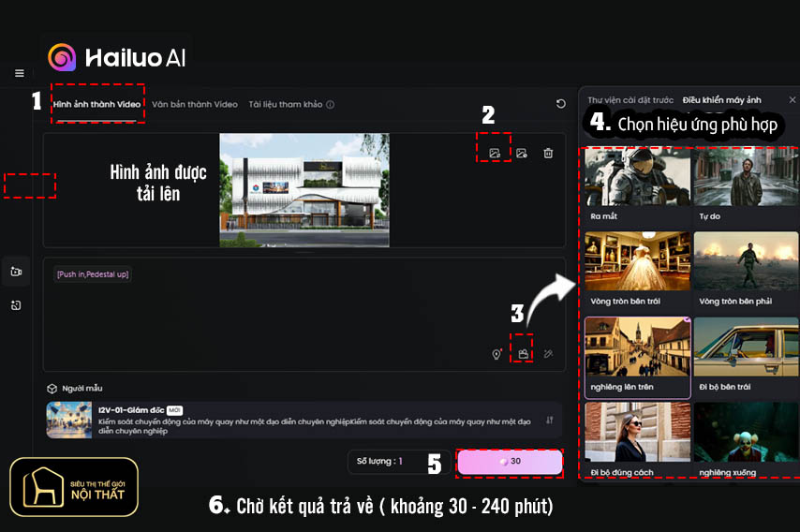Viewport: 800px width, 532px height.
Task: Open the image tool icon in left sidebar
Action: click(16, 305)
